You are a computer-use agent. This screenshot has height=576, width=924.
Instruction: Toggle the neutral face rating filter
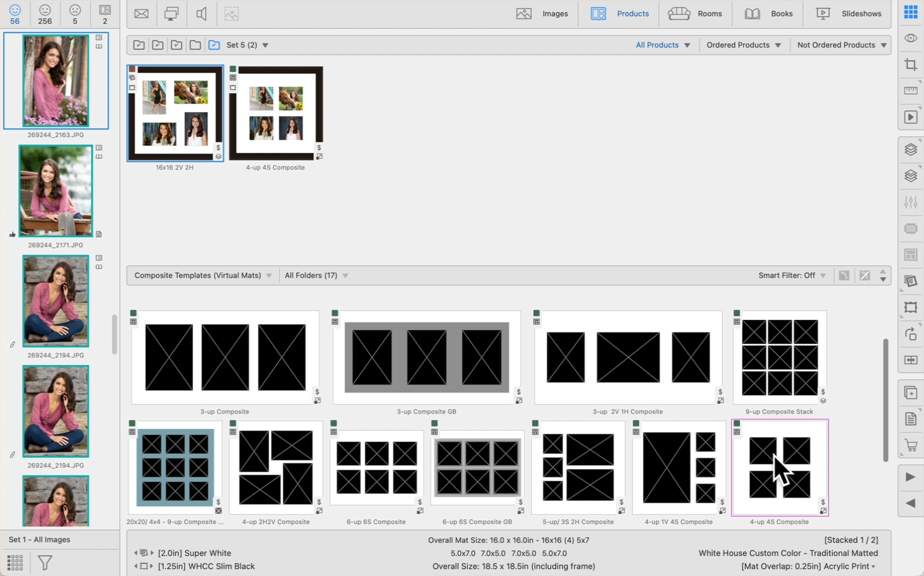pos(45,14)
